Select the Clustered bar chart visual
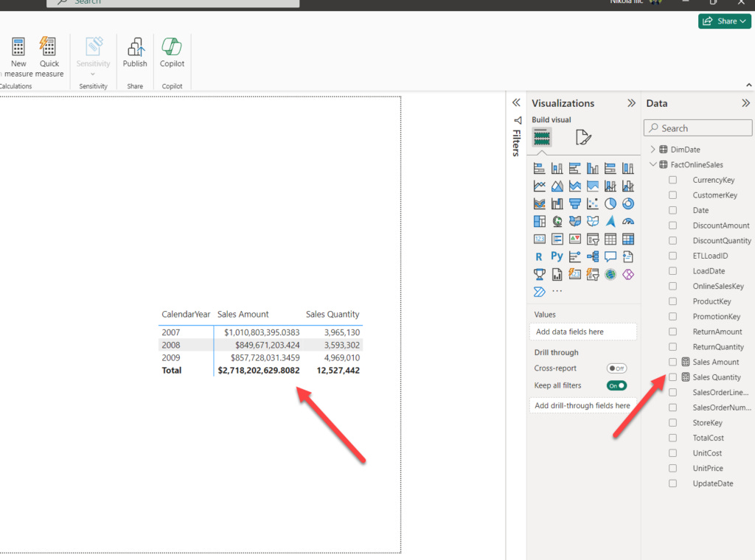Viewport: 755px width, 560px height. (x=575, y=169)
